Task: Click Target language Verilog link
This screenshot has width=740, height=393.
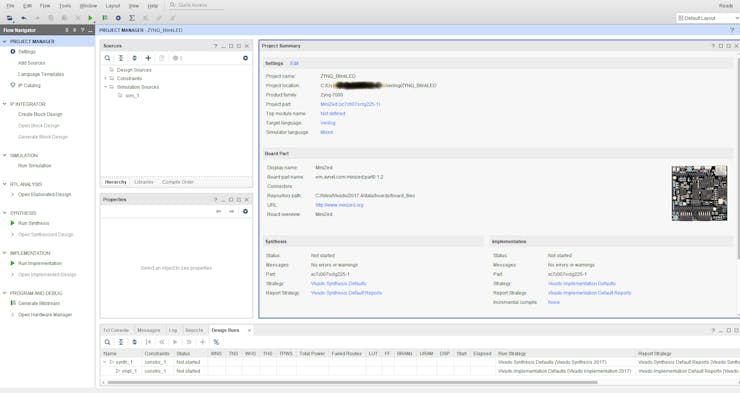Action: point(328,123)
